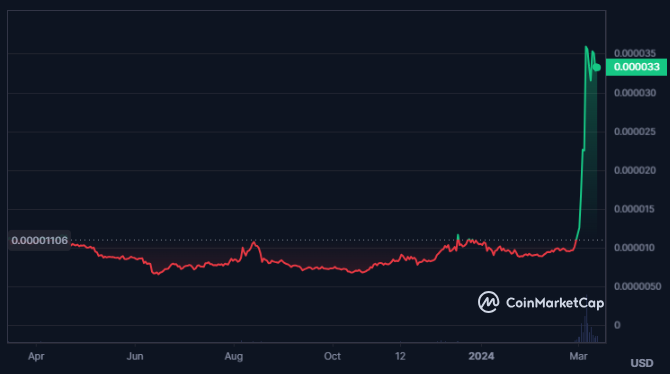Click the green current price dot
This screenshot has height=374, width=670.
point(597,68)
